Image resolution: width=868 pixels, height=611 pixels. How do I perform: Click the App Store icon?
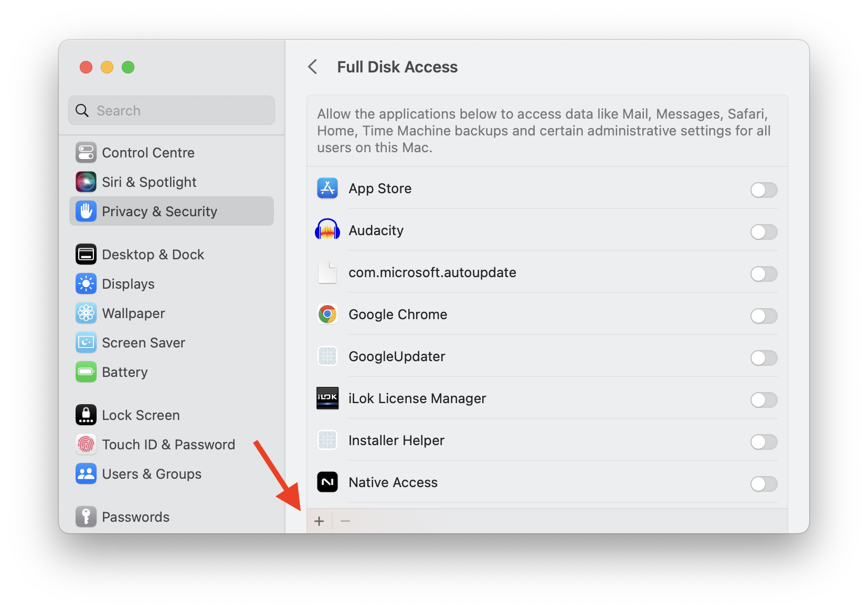coord(327,188)
